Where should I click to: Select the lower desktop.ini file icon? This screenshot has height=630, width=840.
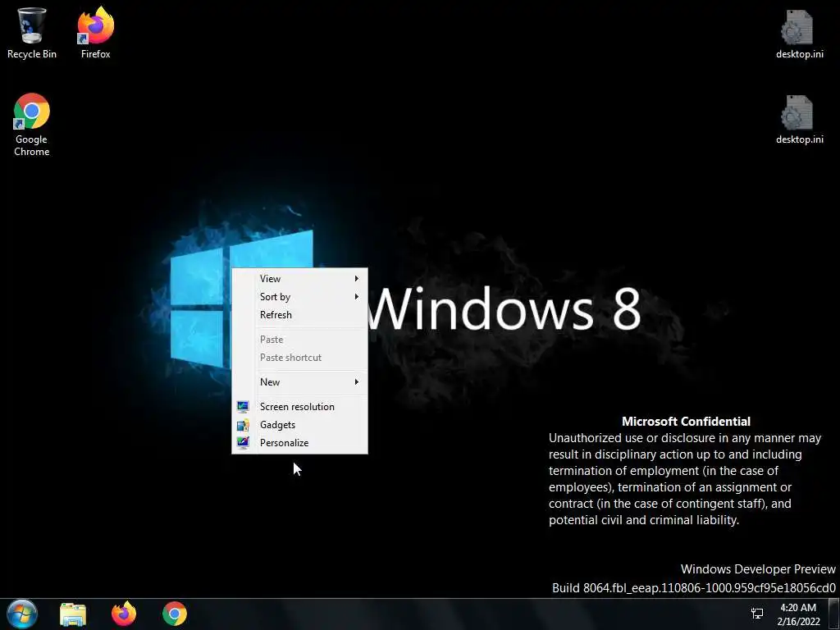(x=799, y=119)
